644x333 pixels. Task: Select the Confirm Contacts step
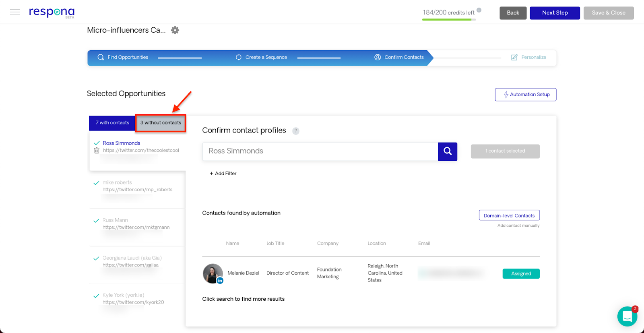click(x=399, y=57)
